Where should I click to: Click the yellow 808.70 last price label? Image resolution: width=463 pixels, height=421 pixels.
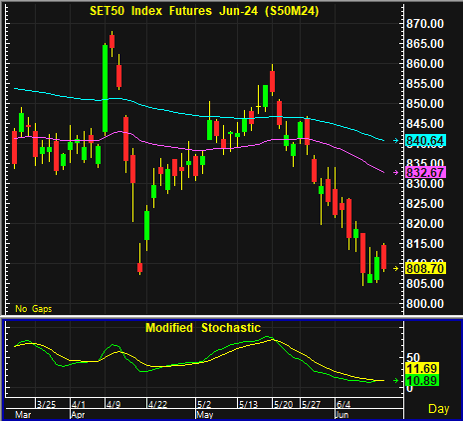(426, 268)
